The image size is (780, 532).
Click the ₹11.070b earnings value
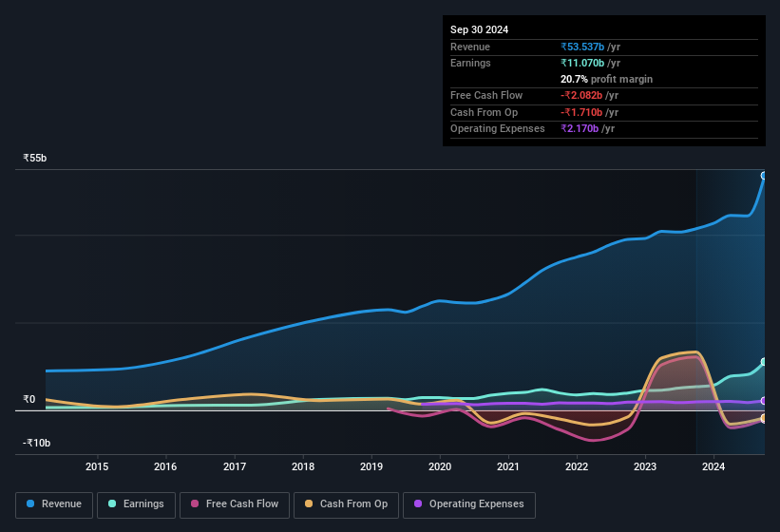tap(582, 63)
